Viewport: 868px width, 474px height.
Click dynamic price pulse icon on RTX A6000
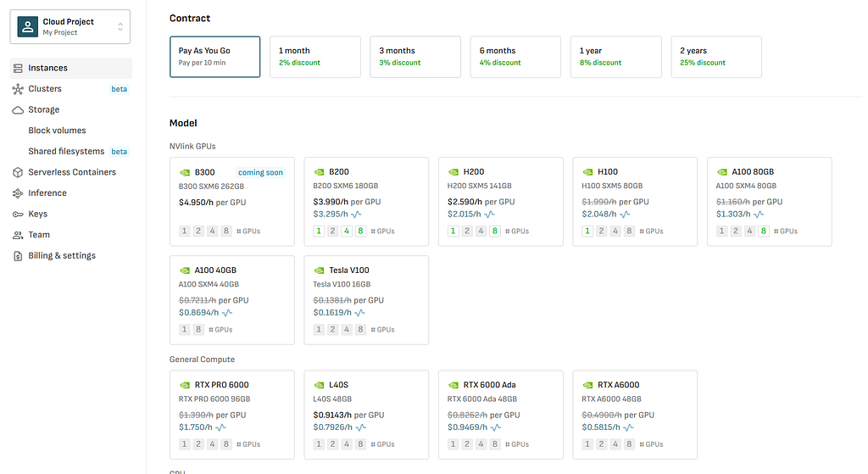click(628, 427)
